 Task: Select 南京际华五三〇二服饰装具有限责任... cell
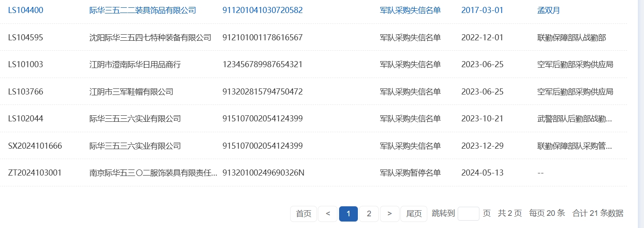pyautogui.click(x=154, y=173)
